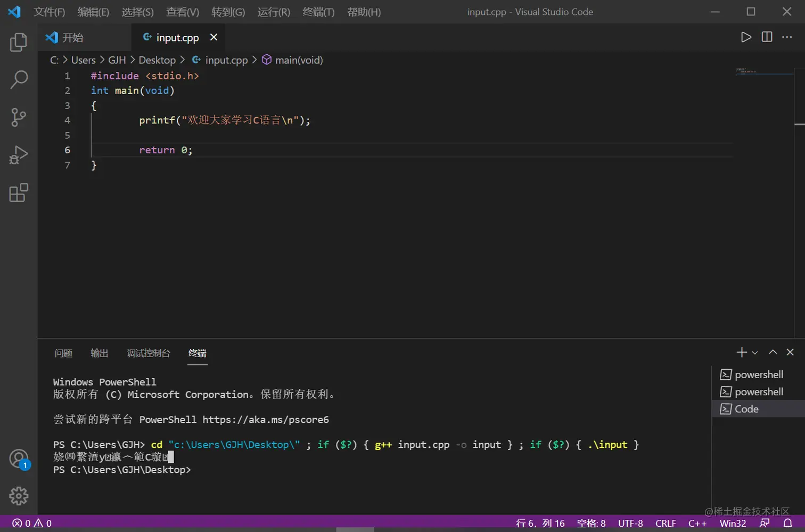Create a new terminal with plus icon
The width and height of the screenshot is (805, 532).
click(x=742, y=352)
